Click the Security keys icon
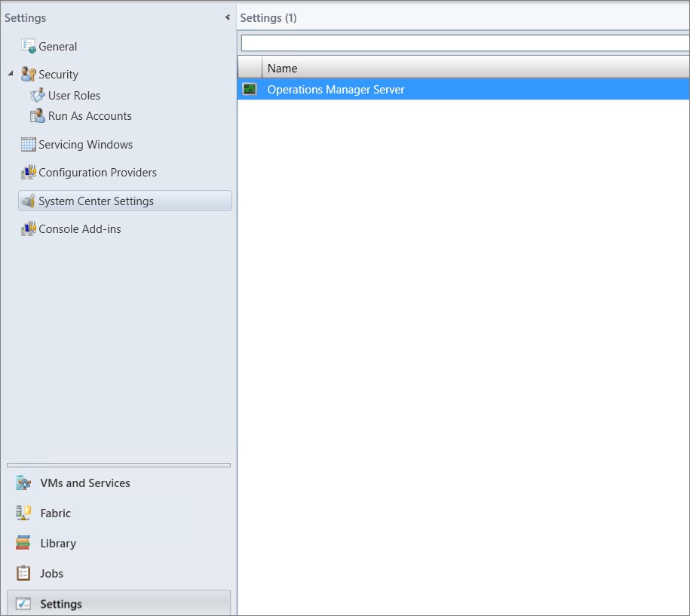The image size is (690, 616). coord(29,74)
